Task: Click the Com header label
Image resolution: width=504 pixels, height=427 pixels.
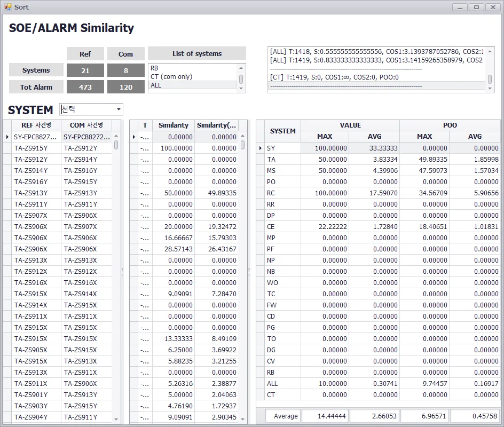Action: point(125,54)
